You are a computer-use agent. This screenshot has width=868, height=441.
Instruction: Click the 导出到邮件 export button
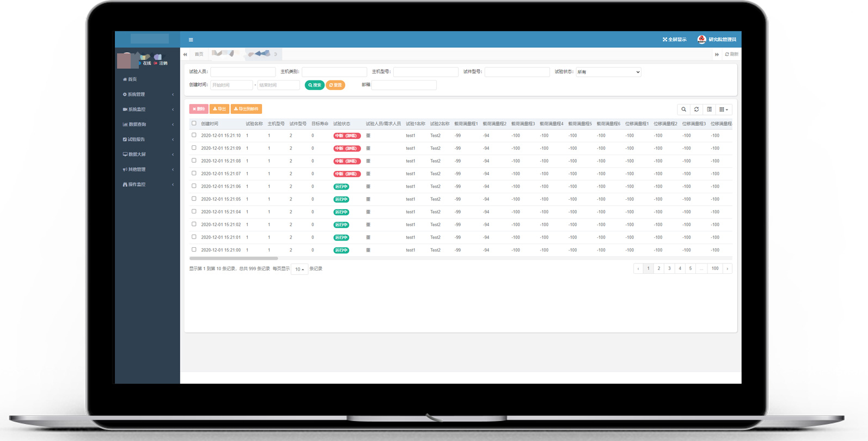tap(246, 109)
